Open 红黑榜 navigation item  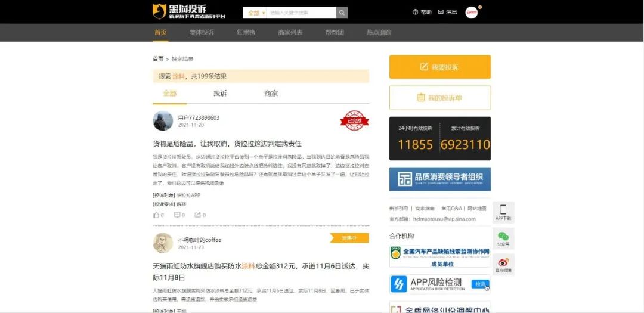click(x=246, y=32)
